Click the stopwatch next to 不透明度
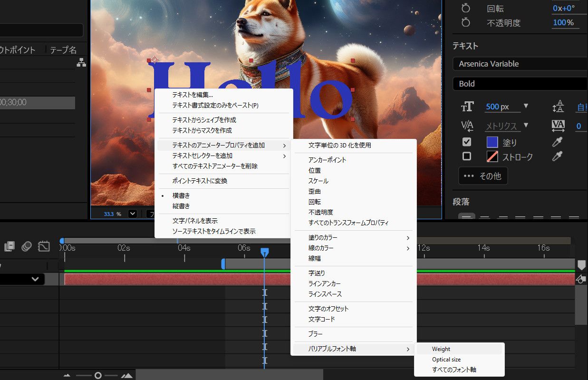 (465, 22)
